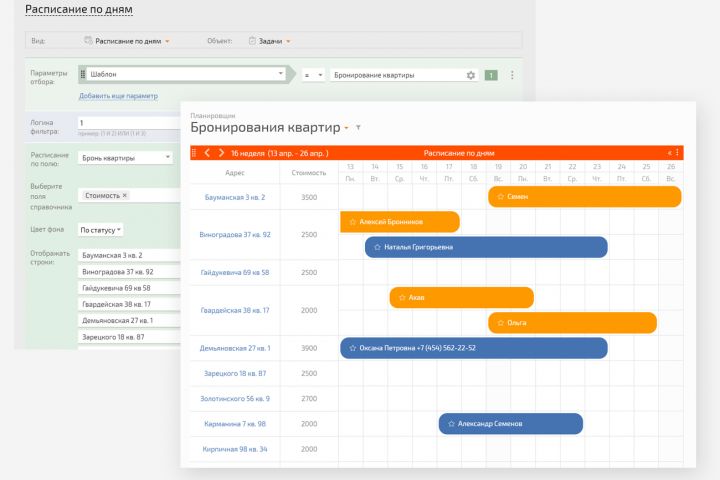Click the Добавить еще параметр link

[118, 96]
